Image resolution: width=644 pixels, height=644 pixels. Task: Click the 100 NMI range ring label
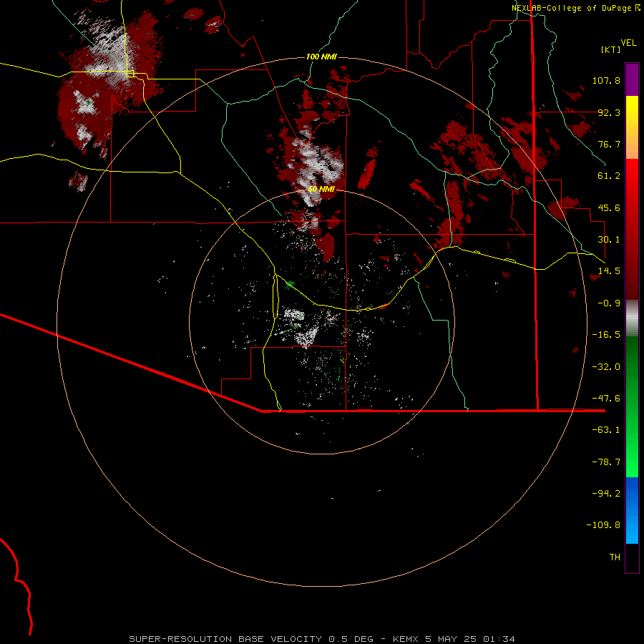pos(321,57)
